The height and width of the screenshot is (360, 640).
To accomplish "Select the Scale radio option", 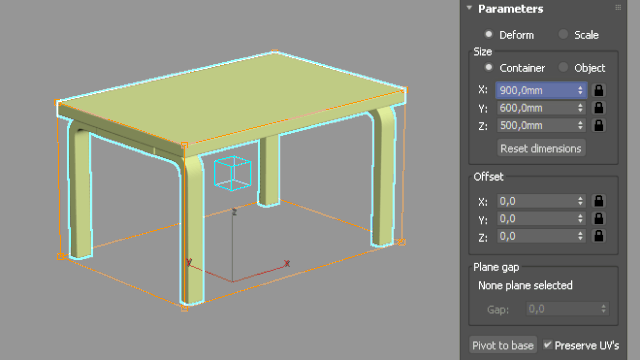I will 563,34.
